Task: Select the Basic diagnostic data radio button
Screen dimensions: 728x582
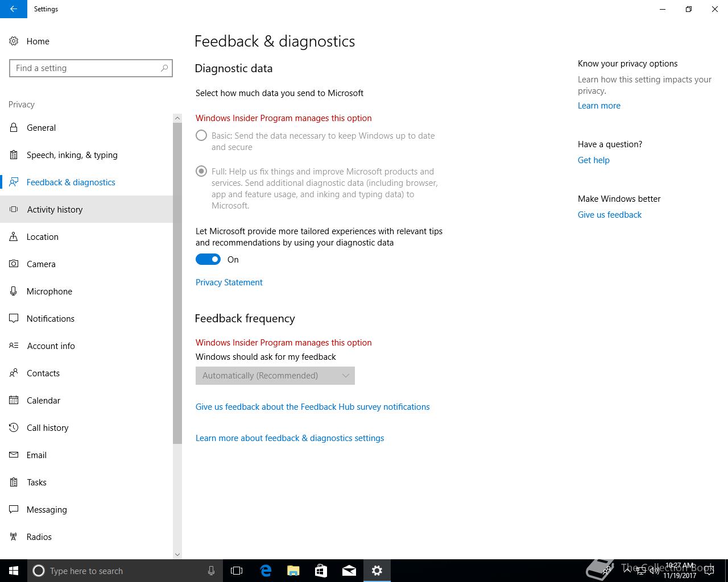Action: tap(201, 136)
